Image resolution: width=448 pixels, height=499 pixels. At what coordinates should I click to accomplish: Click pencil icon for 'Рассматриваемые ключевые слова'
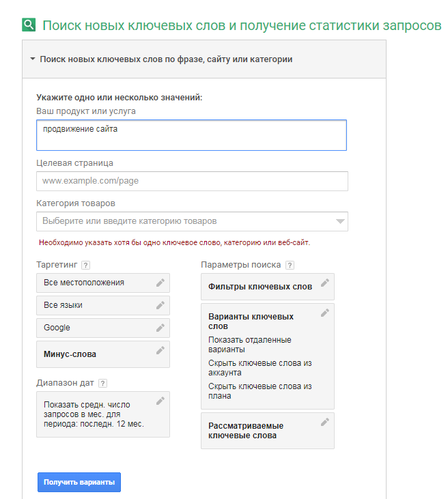tap(325, 422)
